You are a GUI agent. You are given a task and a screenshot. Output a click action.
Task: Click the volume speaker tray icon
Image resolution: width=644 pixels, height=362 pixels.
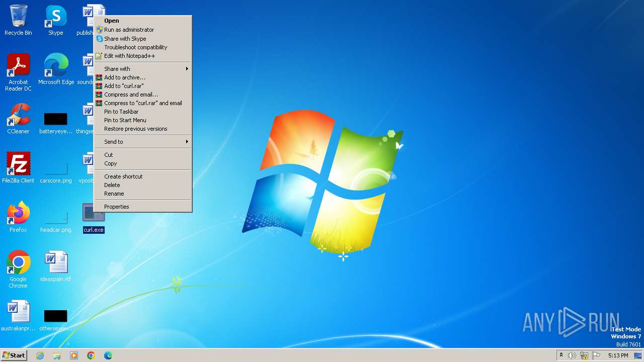[572, 355]
